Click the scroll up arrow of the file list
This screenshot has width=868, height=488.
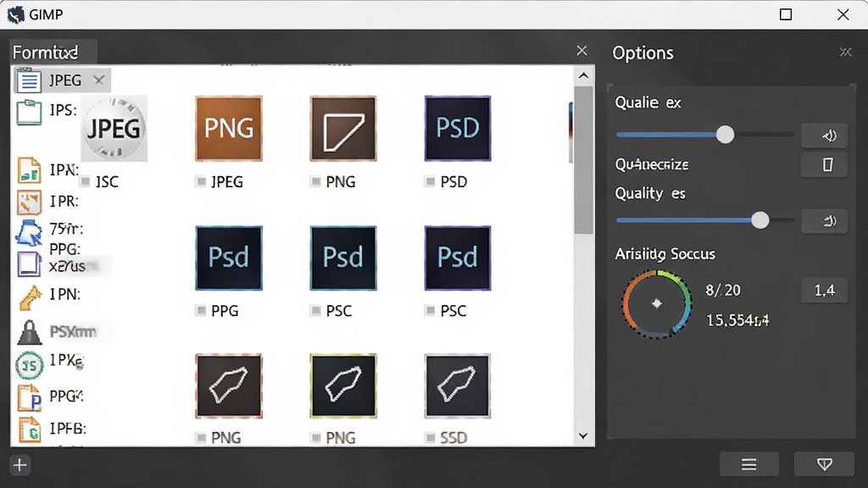583,75
